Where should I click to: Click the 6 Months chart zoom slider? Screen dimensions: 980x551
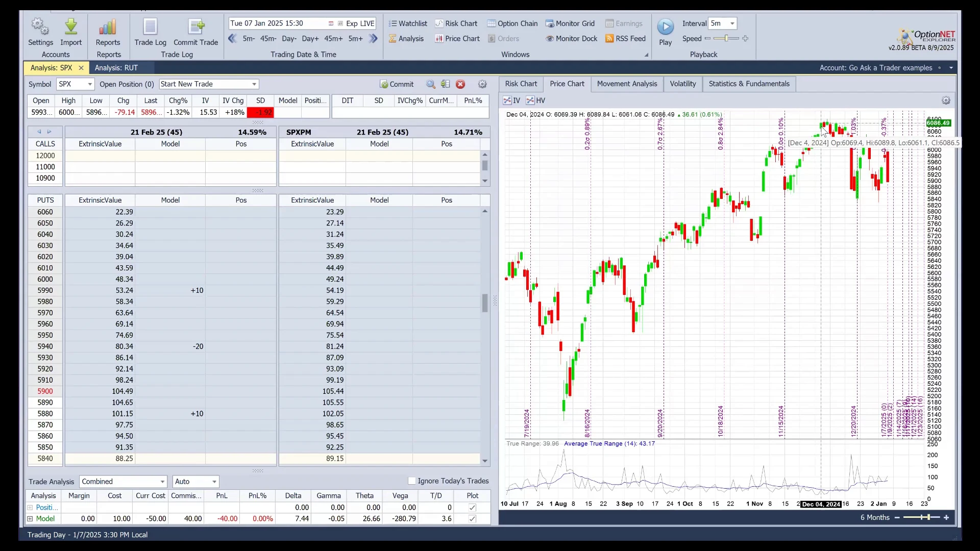pyautogui.click(x=922, y=518)
